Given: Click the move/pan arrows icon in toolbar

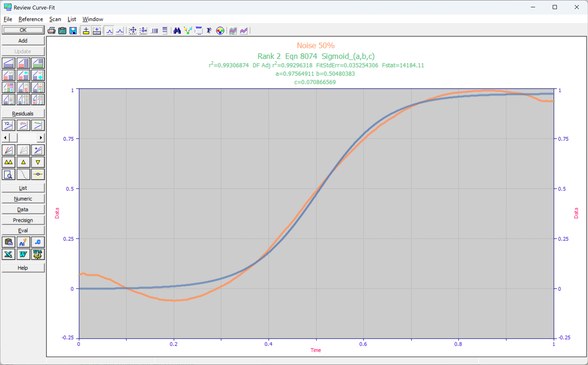Looking at the screenshot, I should 132,31.
